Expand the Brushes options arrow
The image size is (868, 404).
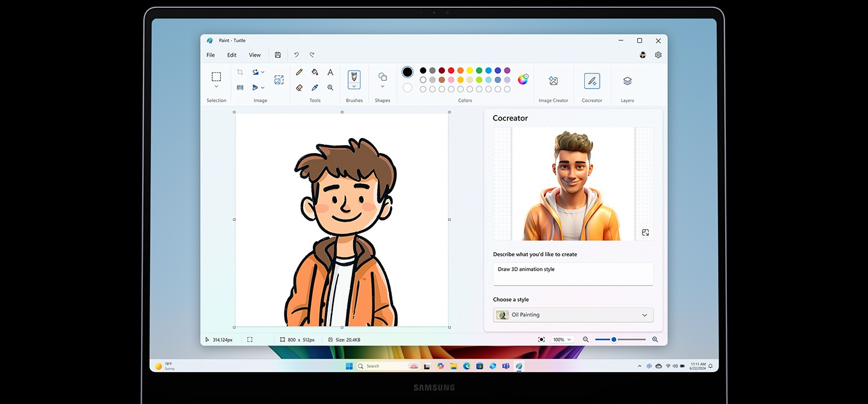tap(354, 87)
